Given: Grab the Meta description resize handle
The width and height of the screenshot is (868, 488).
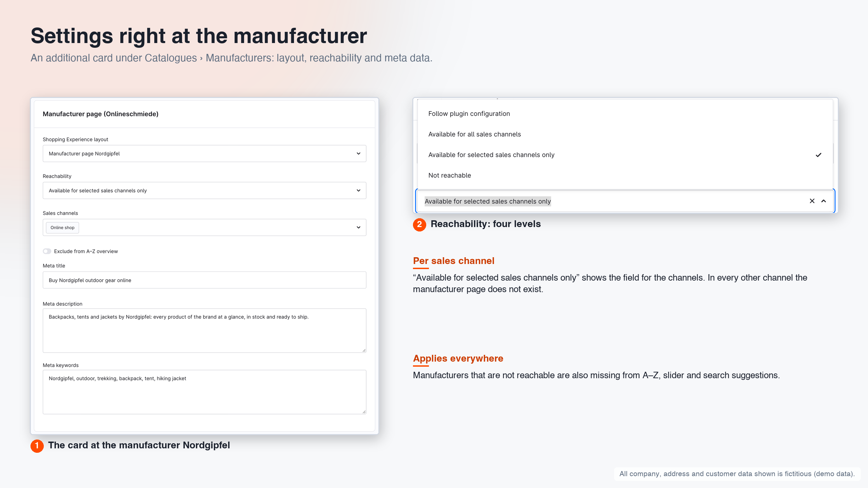Looking at the screenshot, I should (x=364, y=350).
